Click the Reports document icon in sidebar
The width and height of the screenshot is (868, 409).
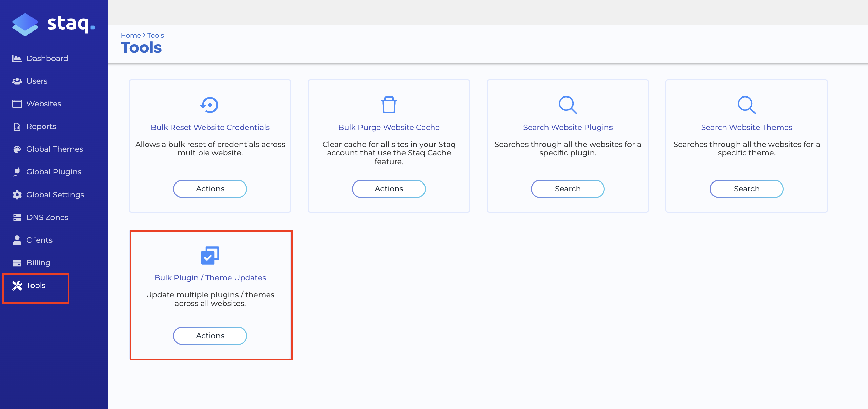point(17,126)
